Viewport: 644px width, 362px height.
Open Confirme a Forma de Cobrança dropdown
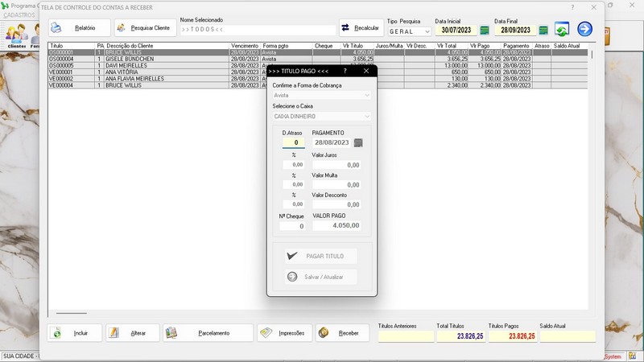[x=321, y=95]
